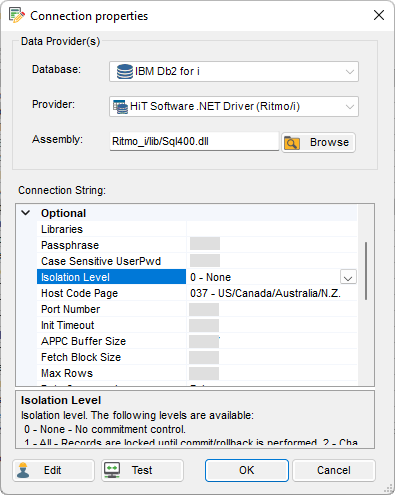Viewport: 395px width, 495px height.
Task: Click the Connection properties title icon
Action: pos(17,15)
